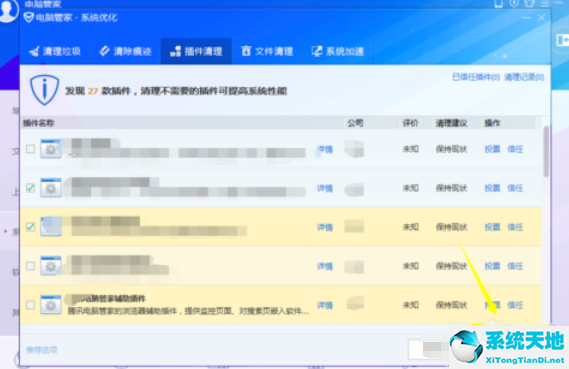Uncheck the highlighted third row's checkbox
569x369 pixels.
[x=30, y=227]
